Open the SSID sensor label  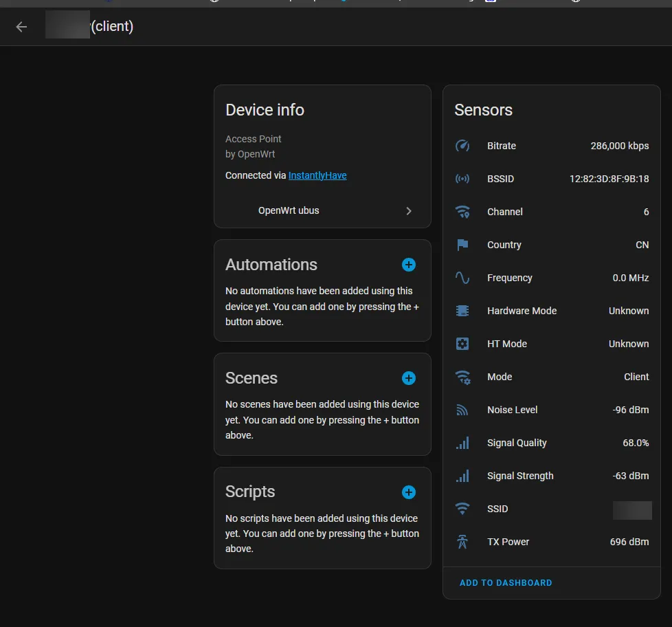coord(497,509)
